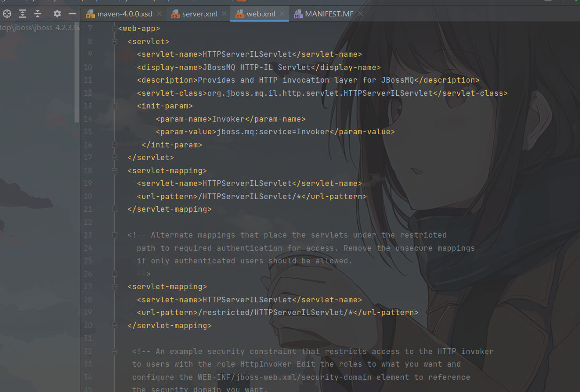Click the locate/select opened file target icon
The width and height of the screenshot is (580, 392).
(7, 14)
